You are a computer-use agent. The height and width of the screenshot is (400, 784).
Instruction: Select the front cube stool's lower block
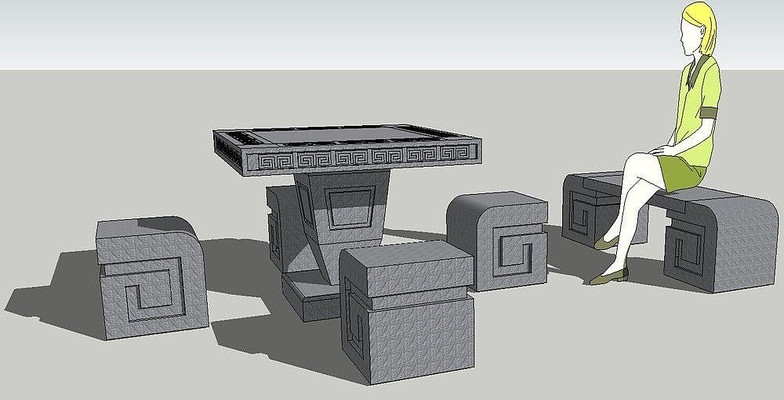(x=410, y=335)
